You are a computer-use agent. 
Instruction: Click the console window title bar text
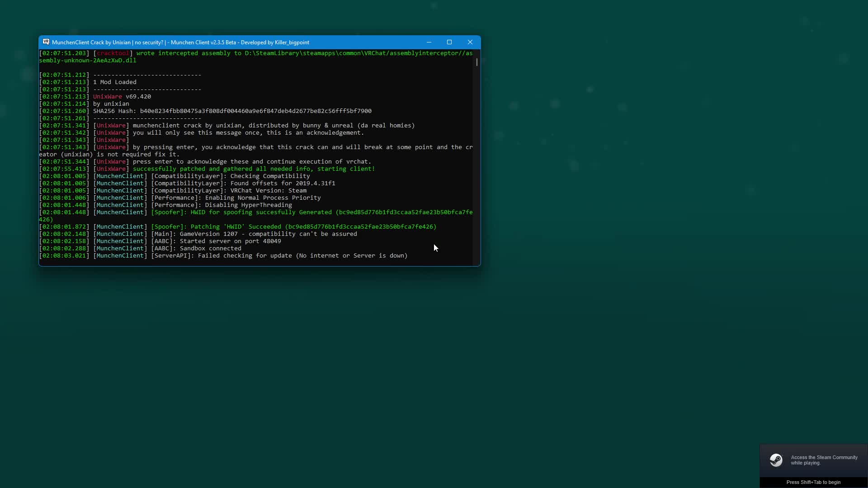[x=180, y=42]
